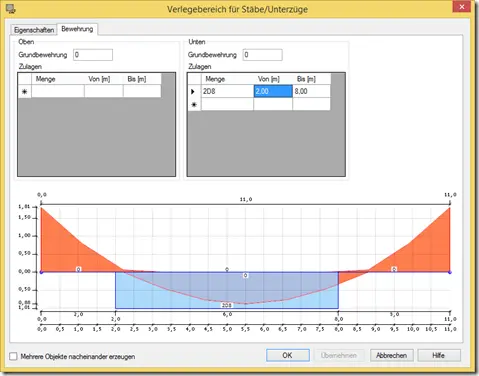Image resolution: width=479 pixels, height=376 pixels.
Task: Click the empty Menge cell in Oben table
Action: (58, 91)
